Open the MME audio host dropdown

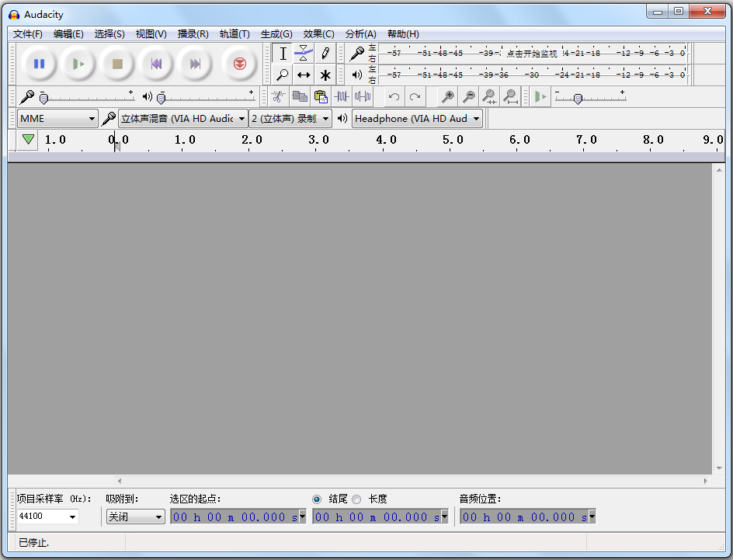(57, 119)
